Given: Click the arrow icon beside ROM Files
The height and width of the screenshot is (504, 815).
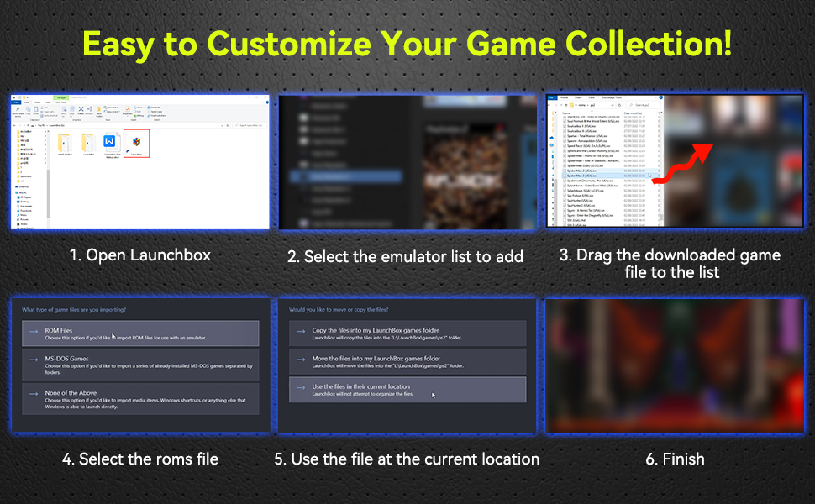Looking at the screenshot, I should [x=34, y=332].
